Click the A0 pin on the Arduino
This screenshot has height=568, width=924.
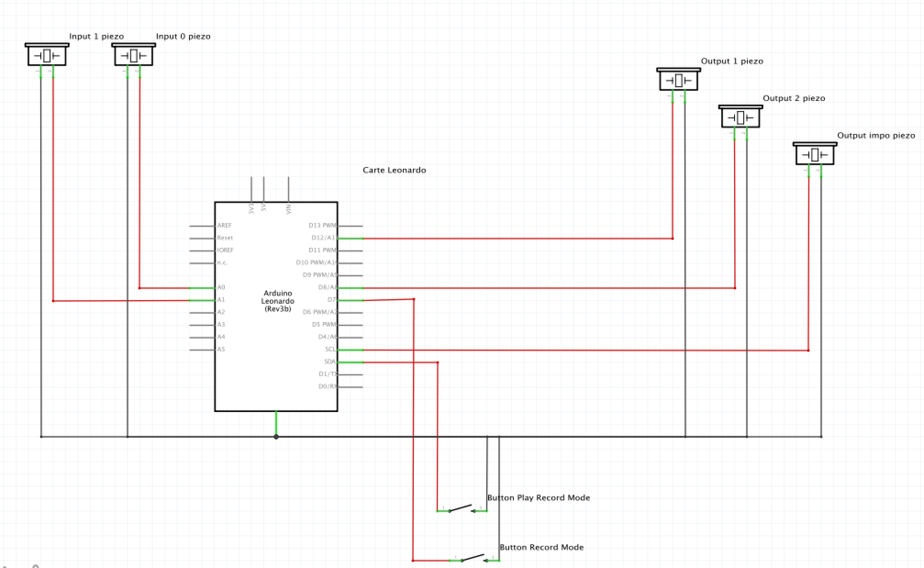(x=202, y=288)
